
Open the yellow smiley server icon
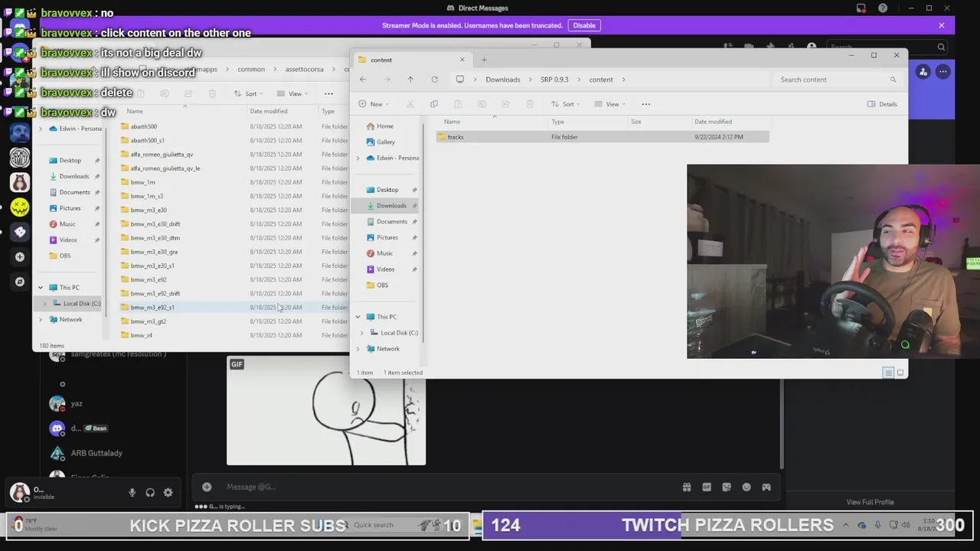pyautogui.click(x=20, y=207)
